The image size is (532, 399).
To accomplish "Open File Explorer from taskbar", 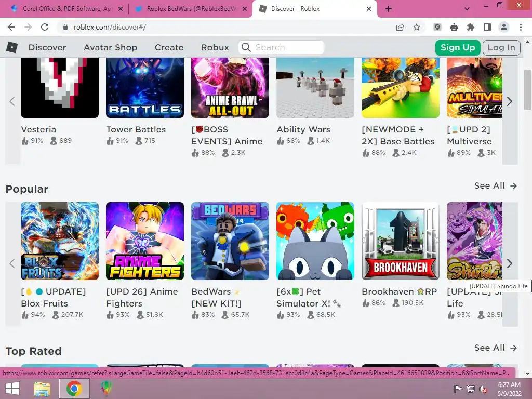I will tap(42, 389).
